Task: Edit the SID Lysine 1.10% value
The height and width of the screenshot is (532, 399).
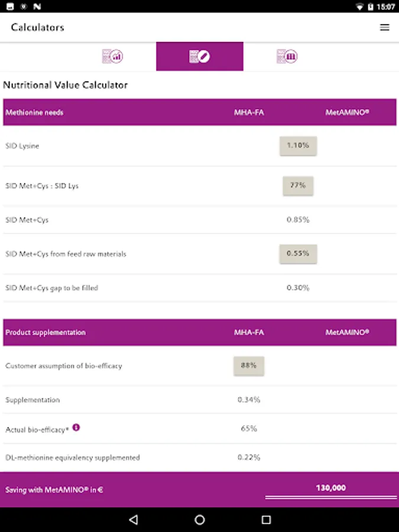Action: (x=298, y=145)
